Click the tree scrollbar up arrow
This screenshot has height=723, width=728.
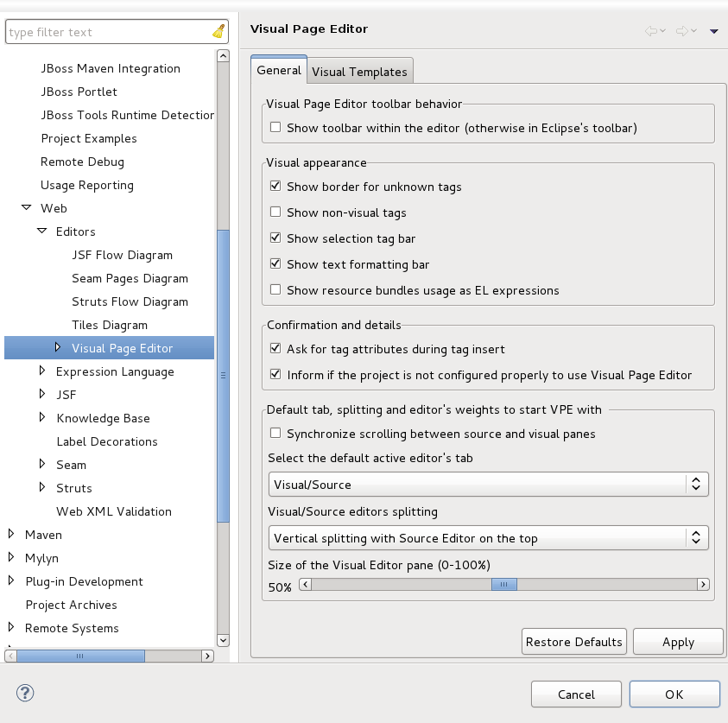click(x=223, y=55)
